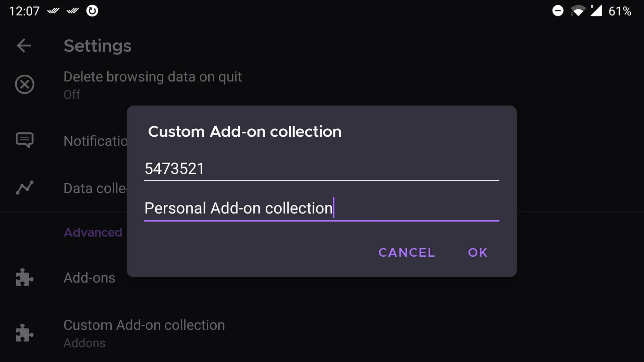The width and height of the screenshot is (644, 362).
Task: Click the Custom Add-on collection puzzle icon
Action: (24, 333)
